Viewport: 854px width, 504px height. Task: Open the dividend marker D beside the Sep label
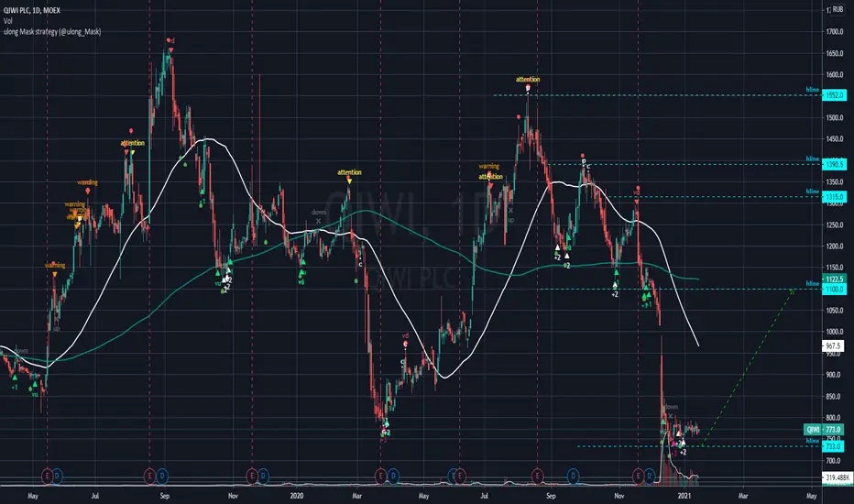pyautogui.click(x=162, y=477)
